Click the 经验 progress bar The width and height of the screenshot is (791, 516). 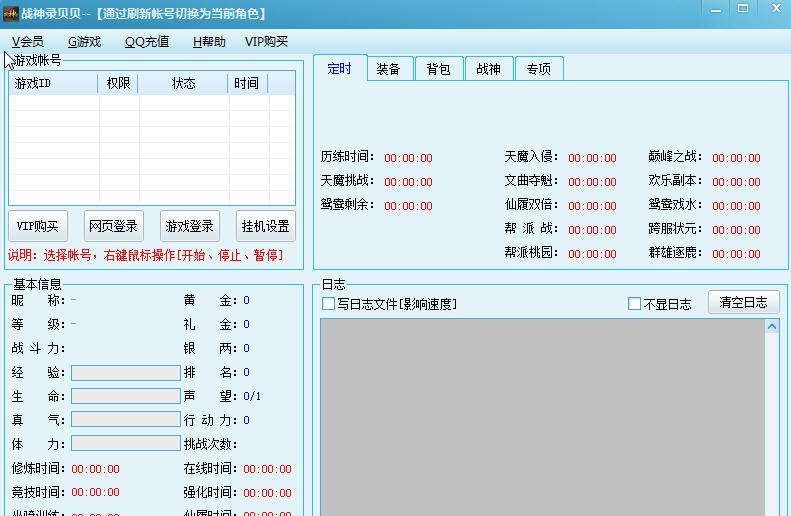[x=125, y=372]
